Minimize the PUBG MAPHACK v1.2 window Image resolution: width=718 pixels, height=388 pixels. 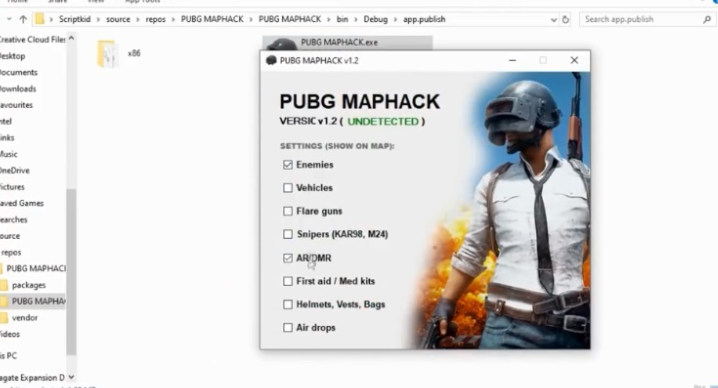click(512, 60)
